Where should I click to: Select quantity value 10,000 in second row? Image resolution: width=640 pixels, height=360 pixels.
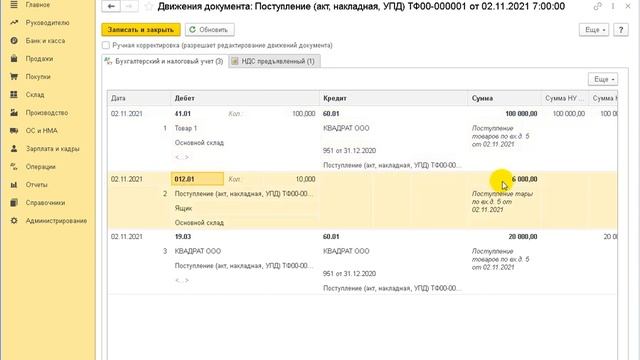click(x=305, y=179)
